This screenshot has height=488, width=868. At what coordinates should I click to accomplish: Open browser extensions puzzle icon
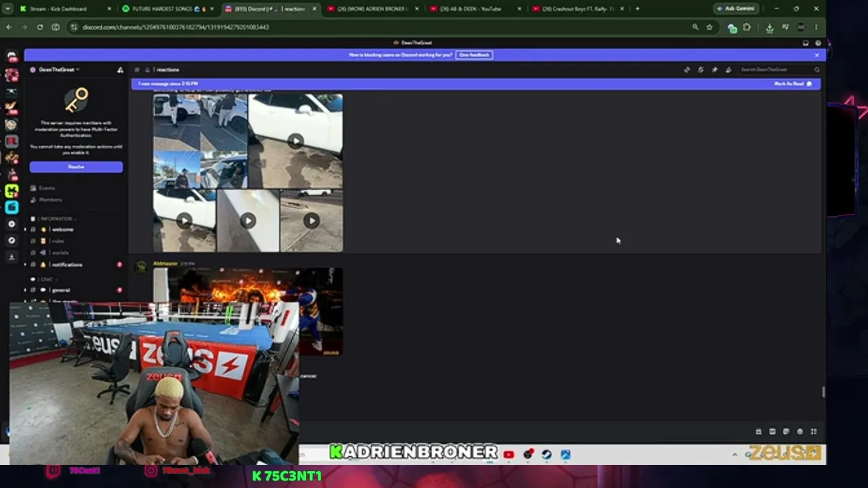[747, 27]
